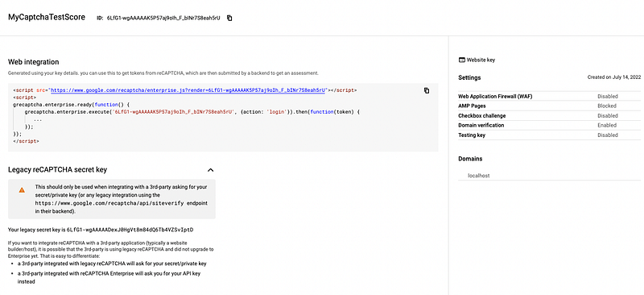Click the siteverify endpoint URL text
The height and width of the screenshot is (295, 644).
click(x=110, y=203)
